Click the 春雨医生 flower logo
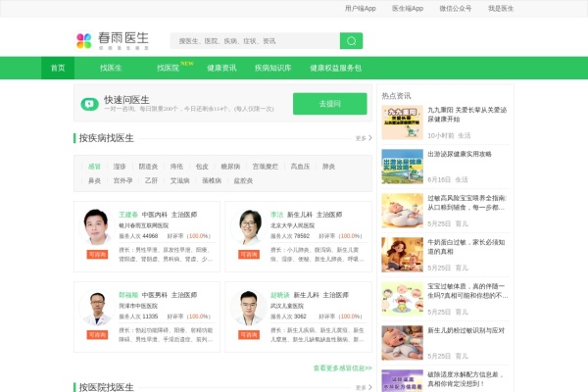This screenshot has width=588, height=392. point(84,41)
